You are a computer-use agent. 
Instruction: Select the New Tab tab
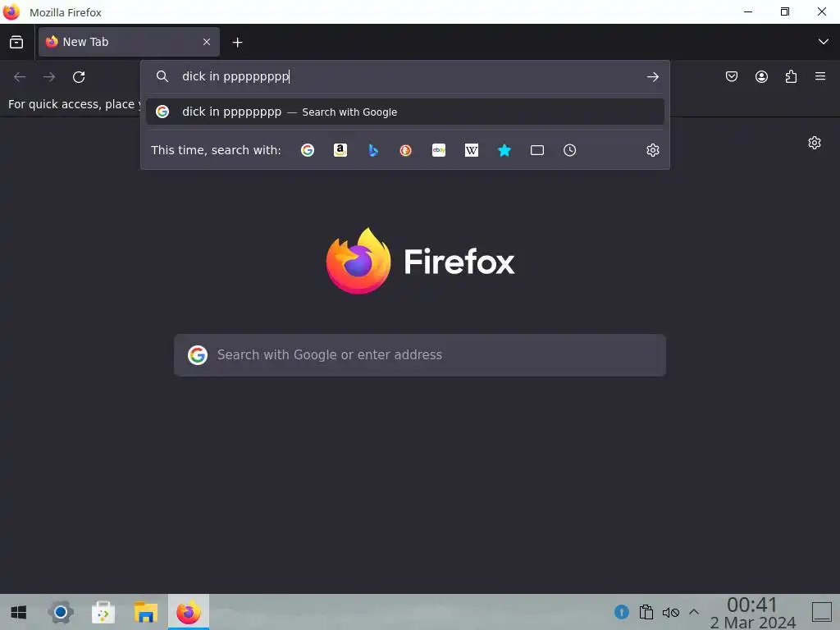click(129, 42)
